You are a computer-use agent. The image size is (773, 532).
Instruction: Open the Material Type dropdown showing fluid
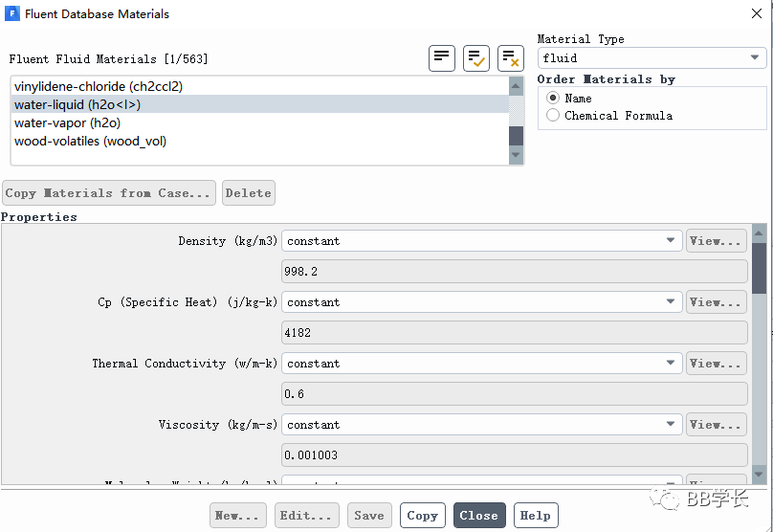click(x=652, y=57)
